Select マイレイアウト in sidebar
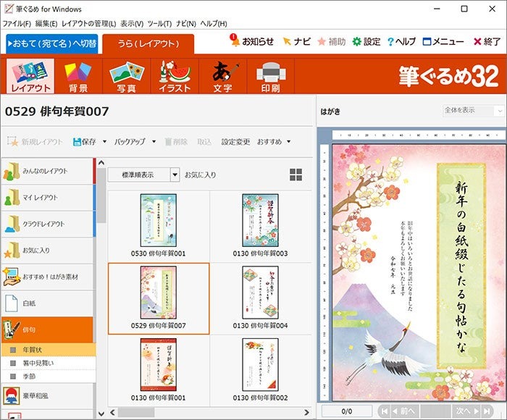507x420 pixels. point(47,198)
